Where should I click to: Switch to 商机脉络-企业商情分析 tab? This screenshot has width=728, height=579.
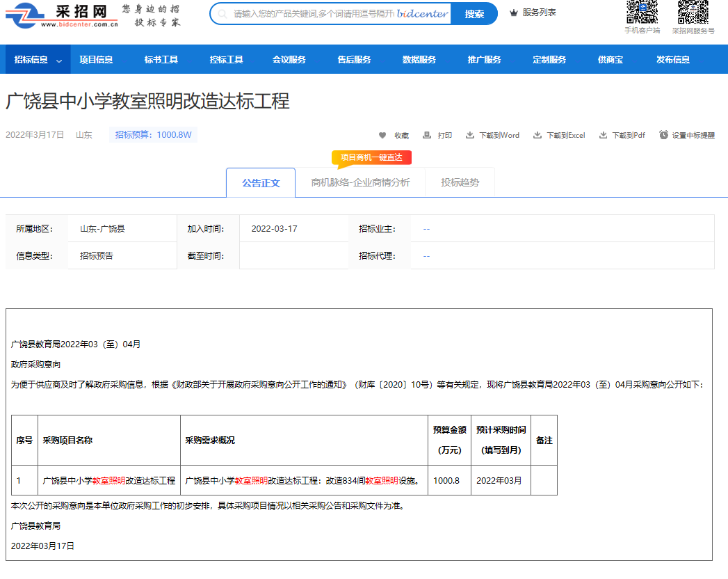coord(360,182)
